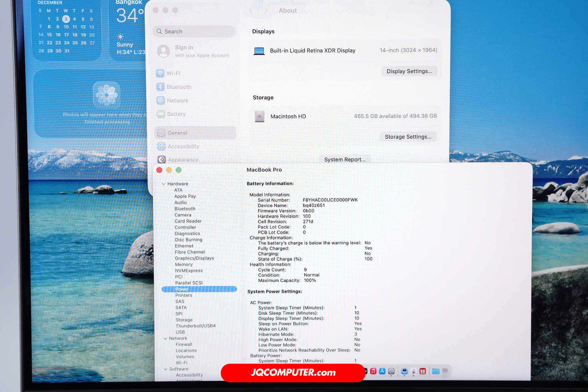Open Bluetooth settings pane

(179, 87)
